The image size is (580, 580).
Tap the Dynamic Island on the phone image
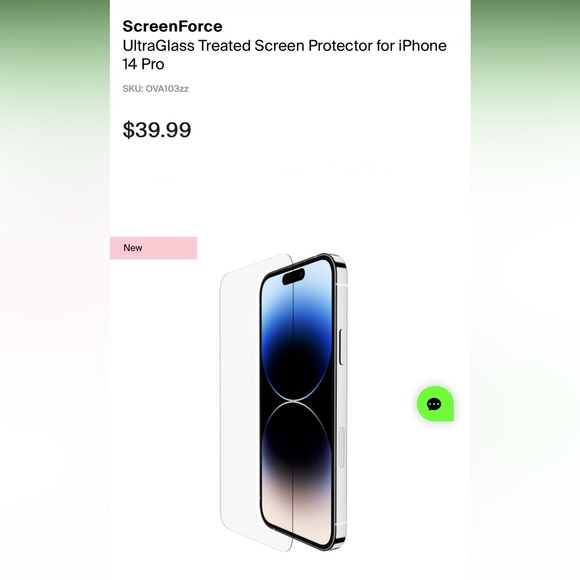[294, 276]
